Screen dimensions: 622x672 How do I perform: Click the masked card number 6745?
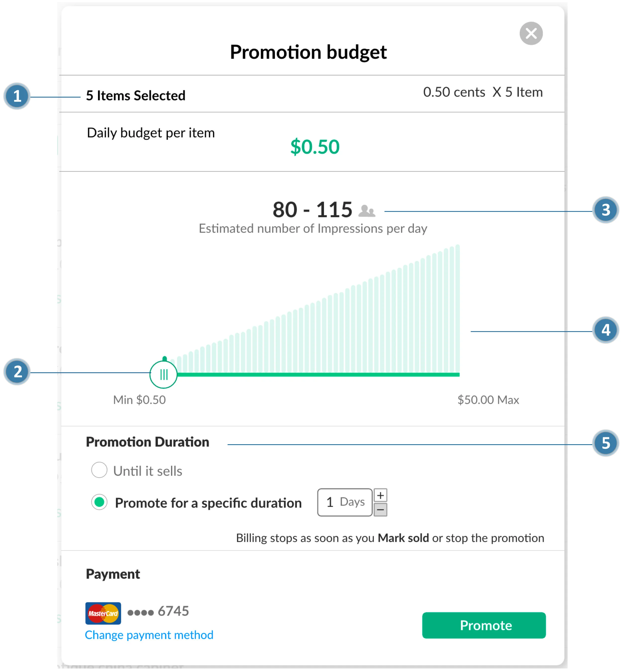tap(158, 611)
